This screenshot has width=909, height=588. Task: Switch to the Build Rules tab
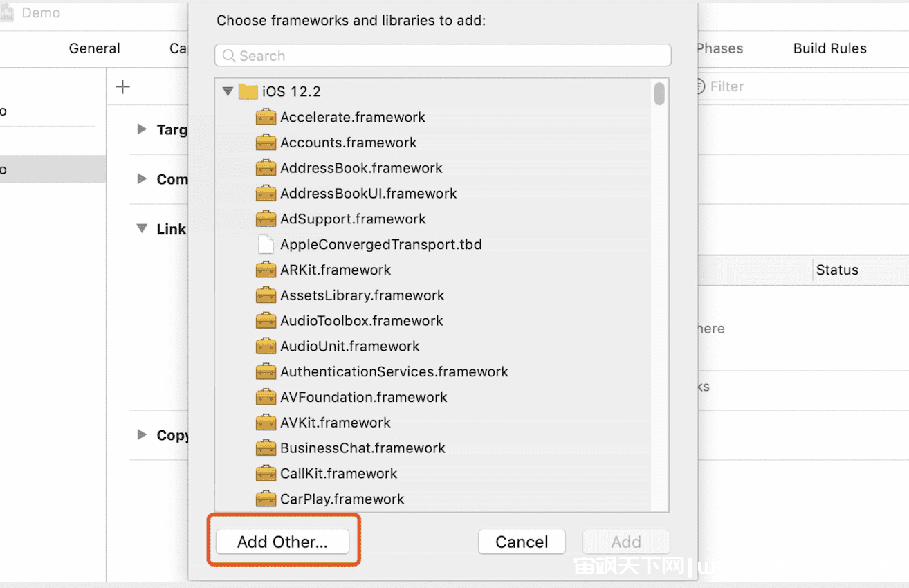[x=830, y=48]
